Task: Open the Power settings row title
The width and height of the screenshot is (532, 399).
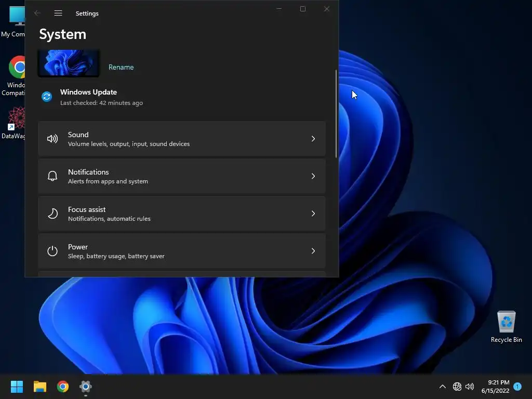Action: [x=78, y=247]
